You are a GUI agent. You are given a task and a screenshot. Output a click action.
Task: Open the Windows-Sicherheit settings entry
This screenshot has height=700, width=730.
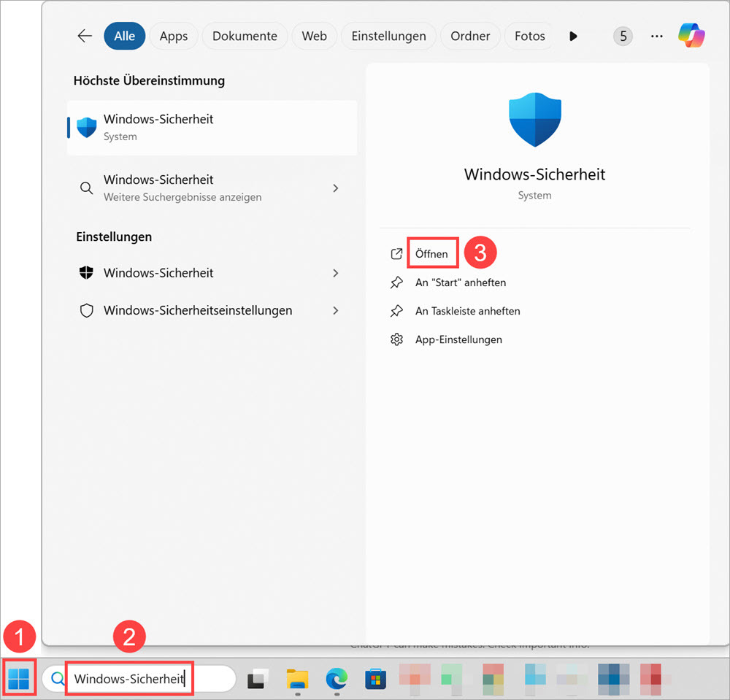click(x=212, y=273)
